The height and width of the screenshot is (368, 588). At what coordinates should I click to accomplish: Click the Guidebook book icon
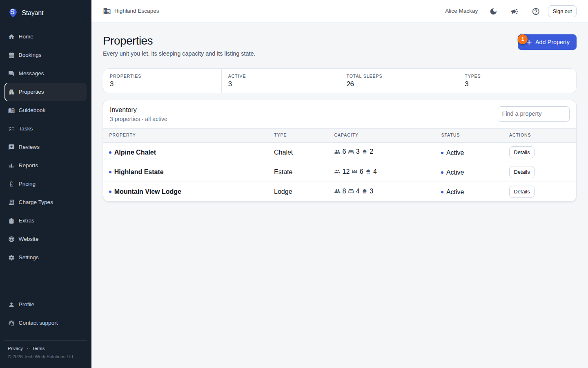tap(11, 110)
